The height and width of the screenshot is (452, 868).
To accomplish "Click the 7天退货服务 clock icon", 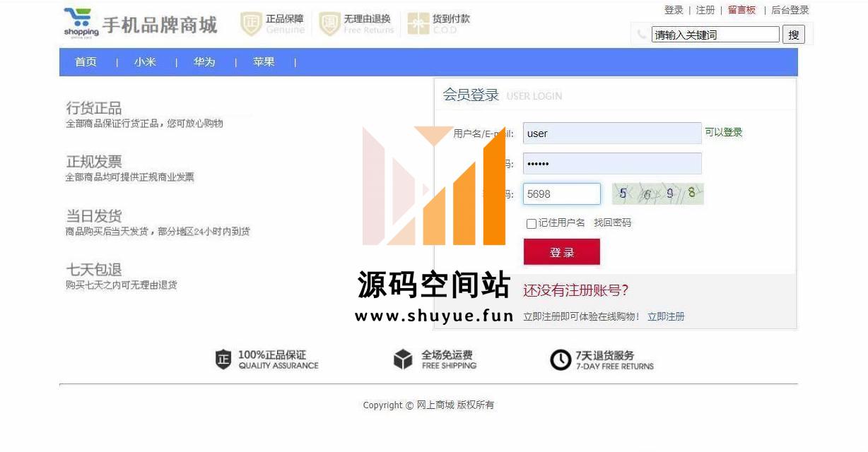I will (x=561, y=359).
